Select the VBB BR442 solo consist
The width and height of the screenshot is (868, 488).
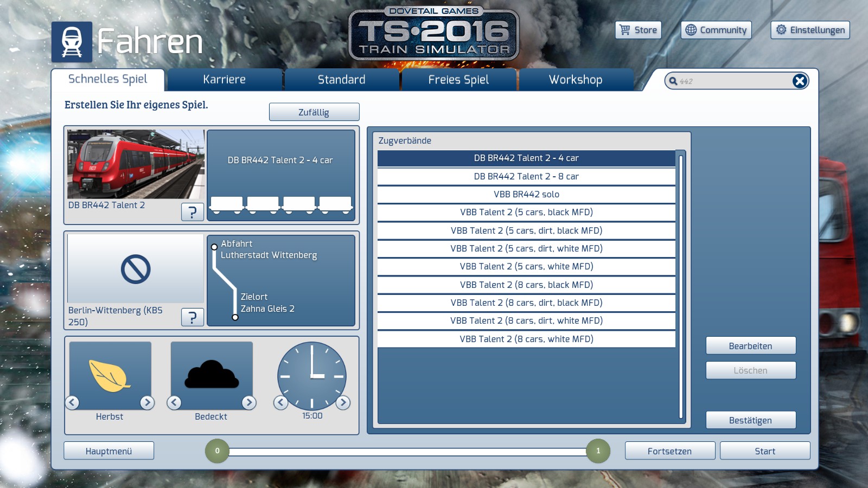pyautogui.click(x=526, y=194)
